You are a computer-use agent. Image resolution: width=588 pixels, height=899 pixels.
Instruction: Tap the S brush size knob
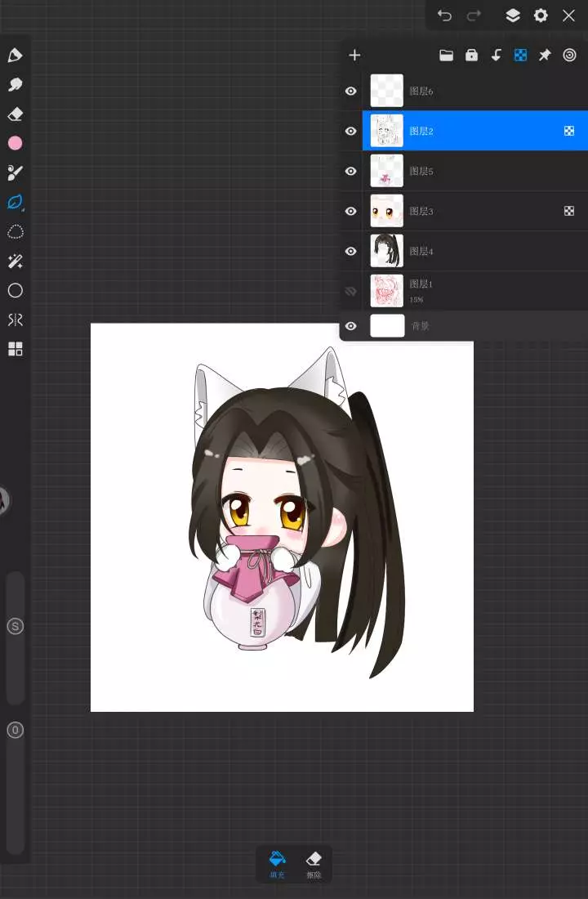pyautogui.click(x=16, y=626)
